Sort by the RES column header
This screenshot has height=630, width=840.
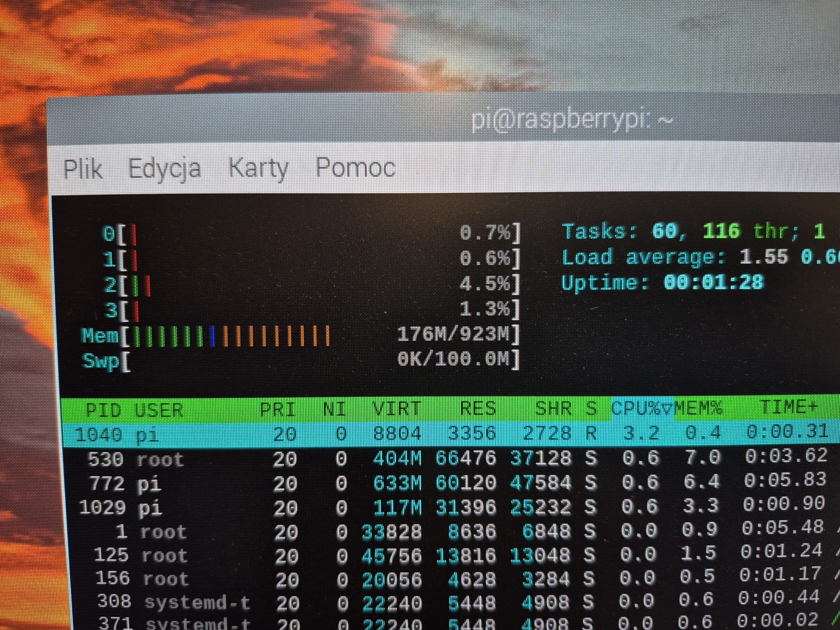pos(478,408)
